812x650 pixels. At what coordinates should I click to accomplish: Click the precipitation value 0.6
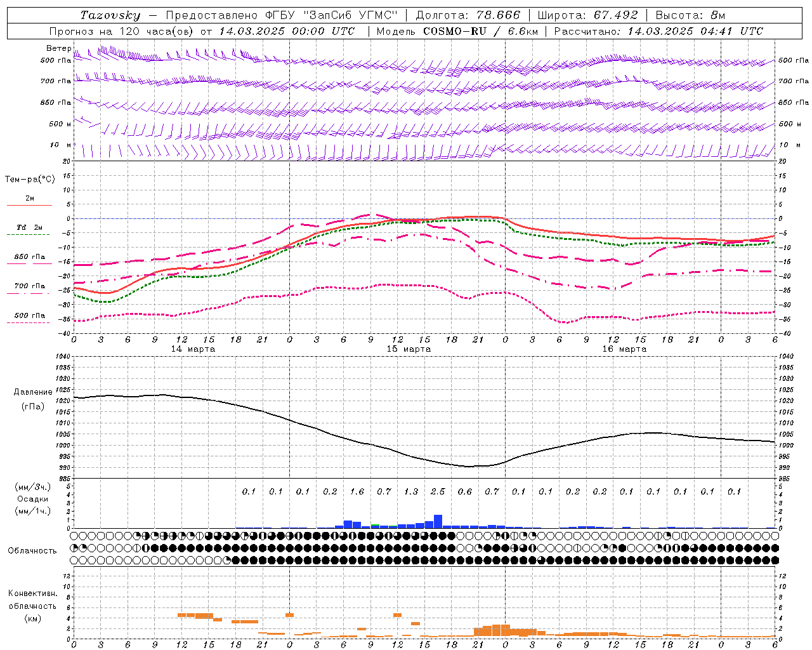(465, 492)
